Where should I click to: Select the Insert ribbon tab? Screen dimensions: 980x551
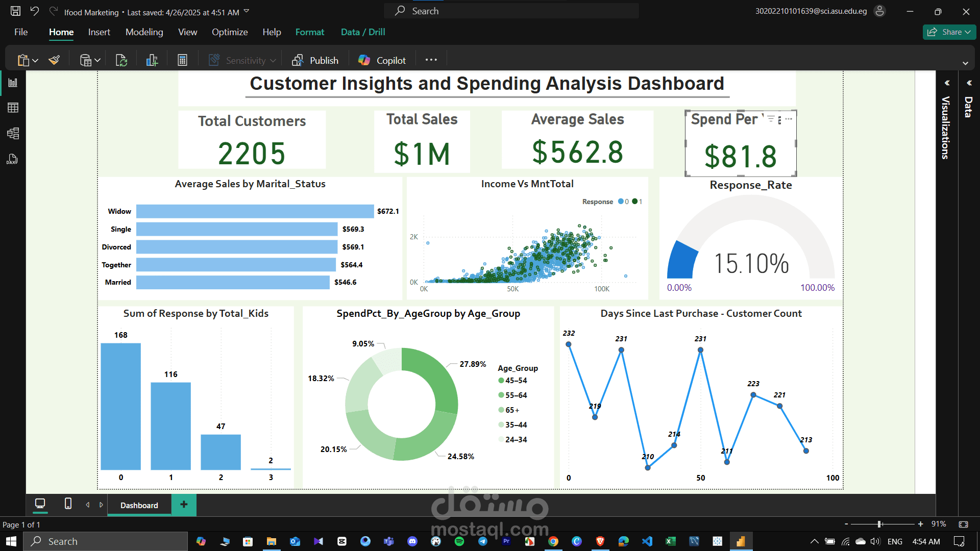click(x=99, y=32)
